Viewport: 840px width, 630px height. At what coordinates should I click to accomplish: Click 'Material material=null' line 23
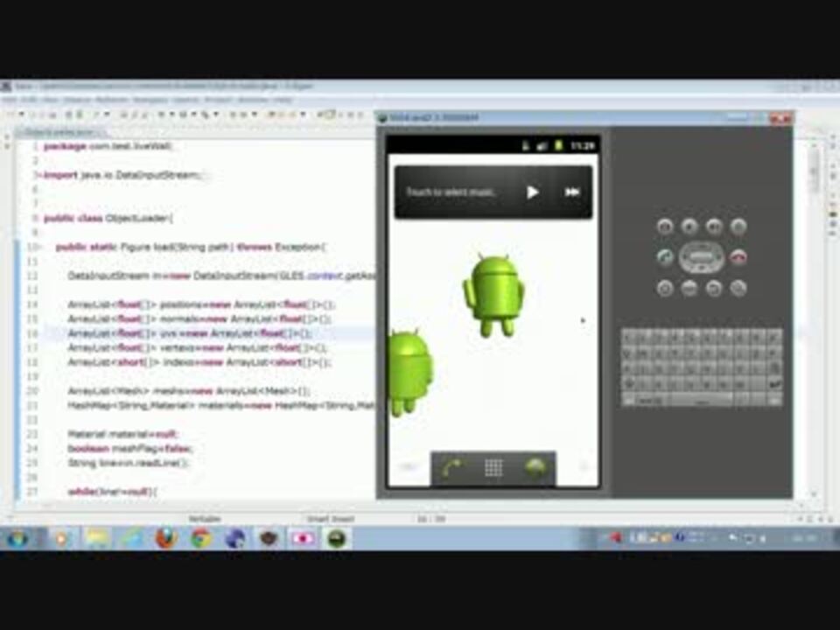(x=122, y=435)
